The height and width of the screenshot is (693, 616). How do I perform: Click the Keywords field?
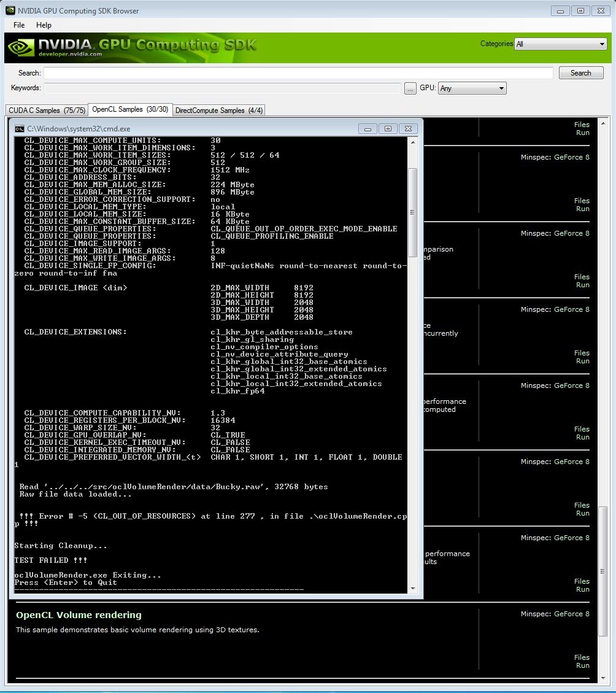coord(222,88)
